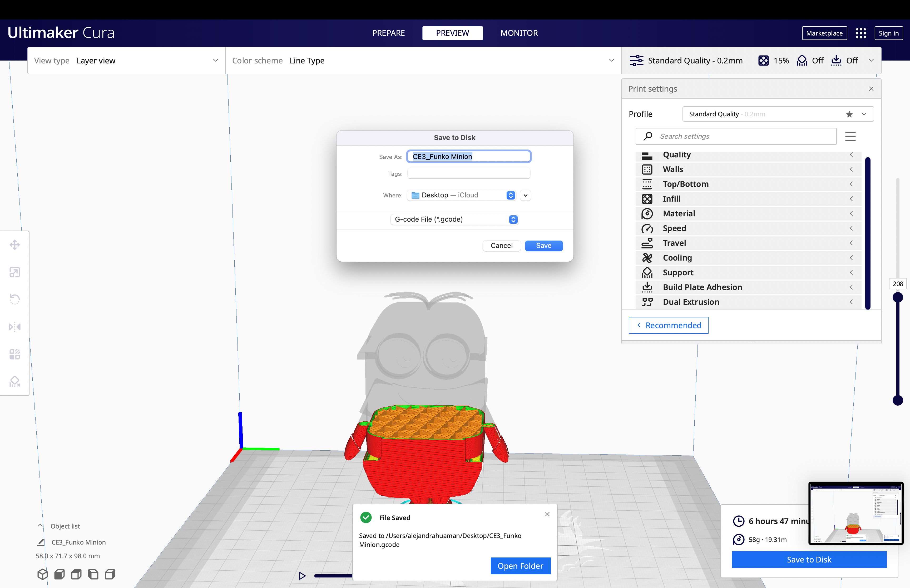Image resolution: width=910 pixels, height=588 pixels.
Task: Open the View type dropdown
Action: pyautogui.click(x=126, y=61)
